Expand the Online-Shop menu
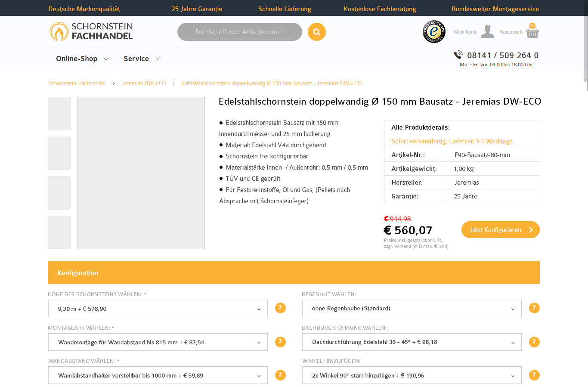The height and width of the screenshot is (387, 588). pyautogui.click(x=82, y=59)
